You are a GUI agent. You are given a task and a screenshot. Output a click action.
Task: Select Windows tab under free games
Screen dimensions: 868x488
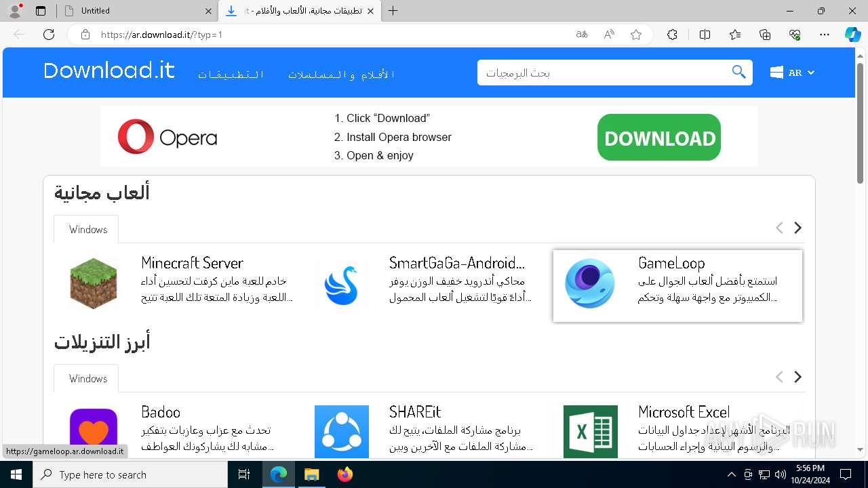point(86,229)
